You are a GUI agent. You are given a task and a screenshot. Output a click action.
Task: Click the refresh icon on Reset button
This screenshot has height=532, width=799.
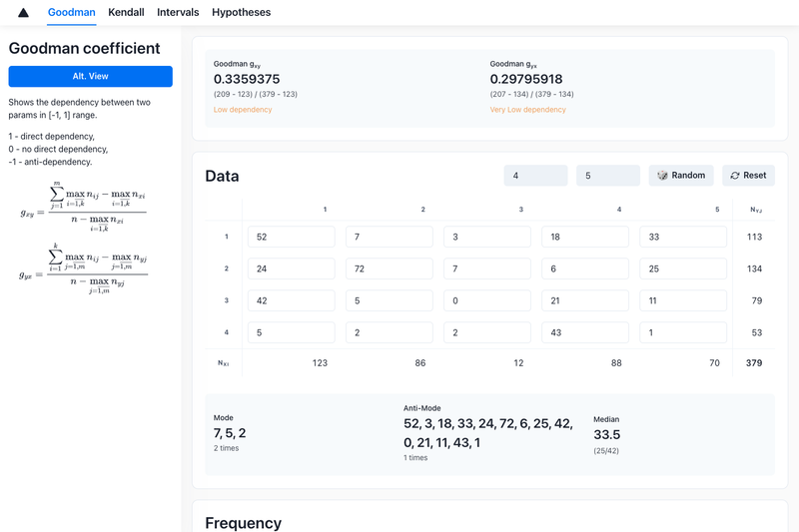tap(735, 175)
